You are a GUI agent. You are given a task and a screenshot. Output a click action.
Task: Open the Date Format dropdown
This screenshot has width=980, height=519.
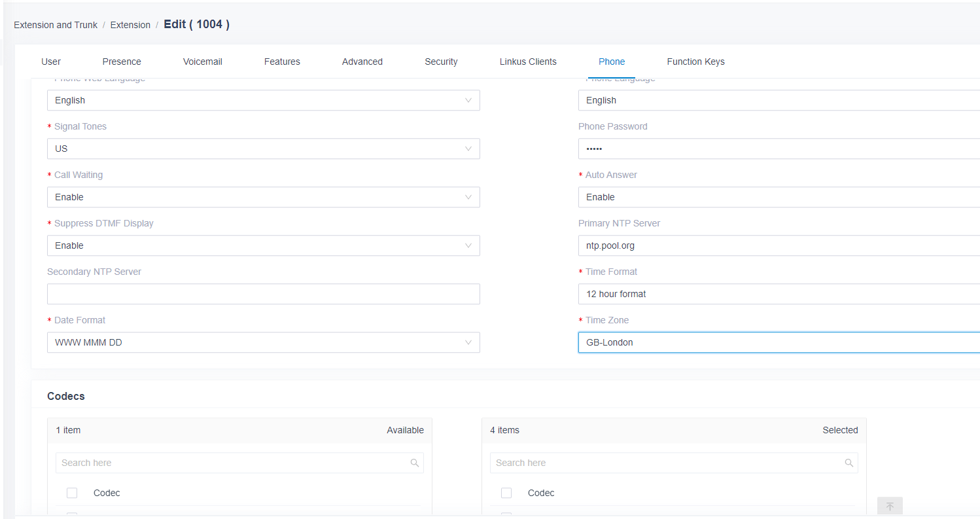[263, 342]
